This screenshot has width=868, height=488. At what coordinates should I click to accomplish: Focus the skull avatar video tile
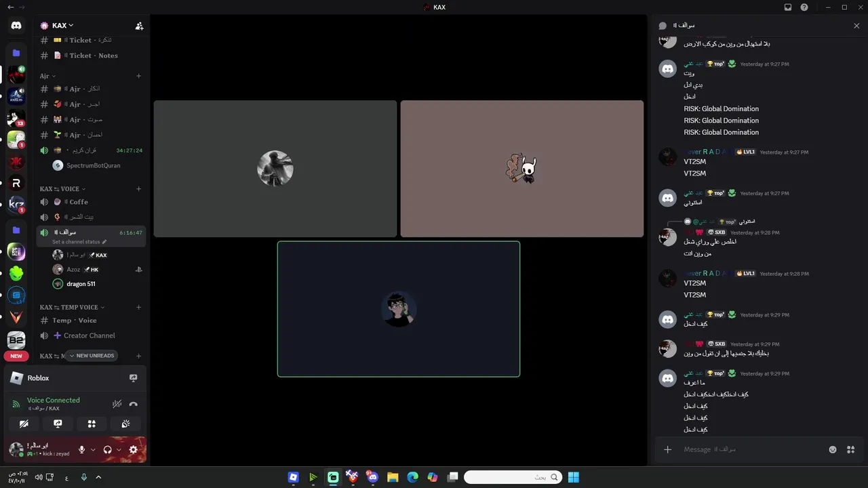[522, 169]
